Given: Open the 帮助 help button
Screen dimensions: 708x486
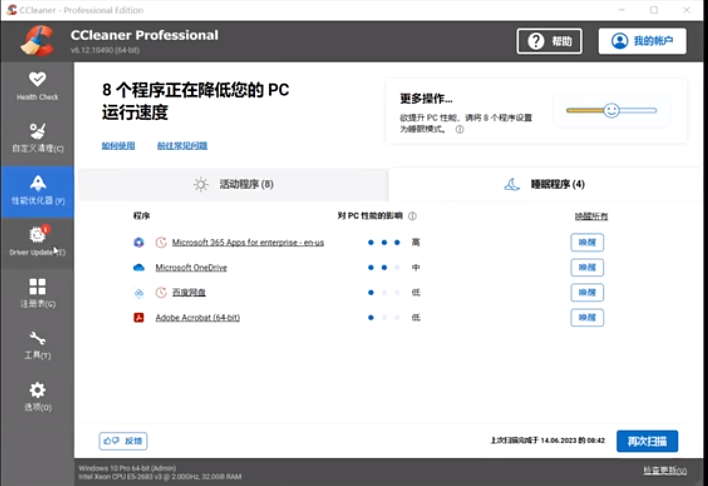Looking at the screenshot, I should [x=549, y=41].
